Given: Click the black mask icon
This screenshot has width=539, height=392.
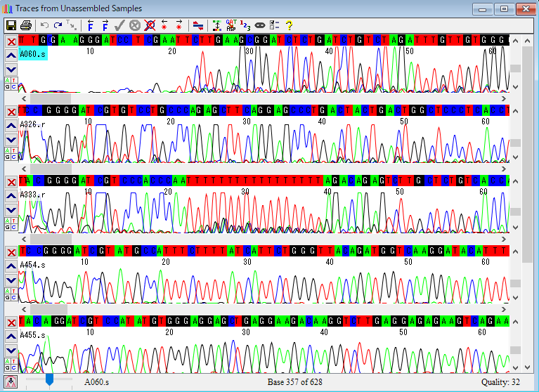Looking at the screenshot, I should click(x=260, y=25).
